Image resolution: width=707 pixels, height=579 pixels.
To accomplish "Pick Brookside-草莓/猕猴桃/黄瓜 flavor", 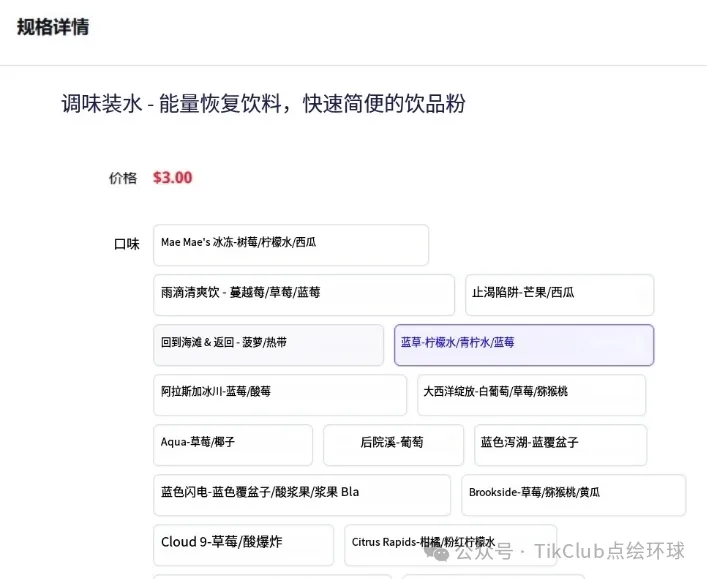I will tap(573, 494).
